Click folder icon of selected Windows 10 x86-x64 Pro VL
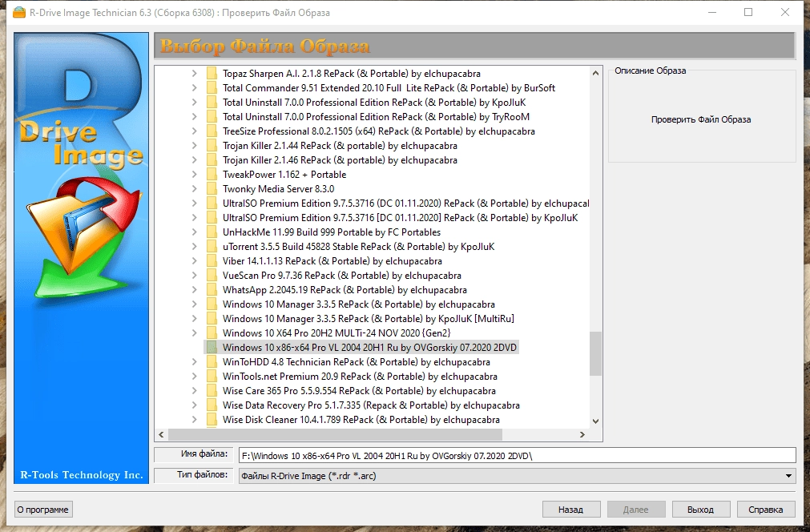Screen dimensions: 810x532 pyautogui.click(x=212, y=348)
